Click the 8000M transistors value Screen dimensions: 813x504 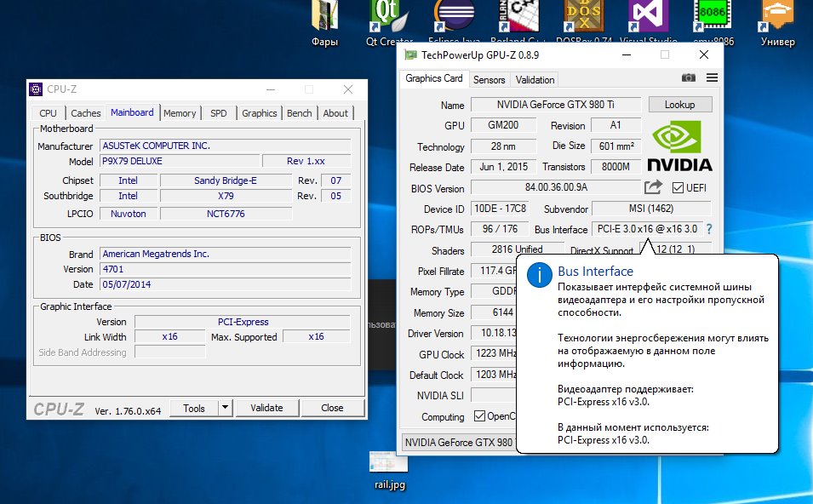point(616,167)
